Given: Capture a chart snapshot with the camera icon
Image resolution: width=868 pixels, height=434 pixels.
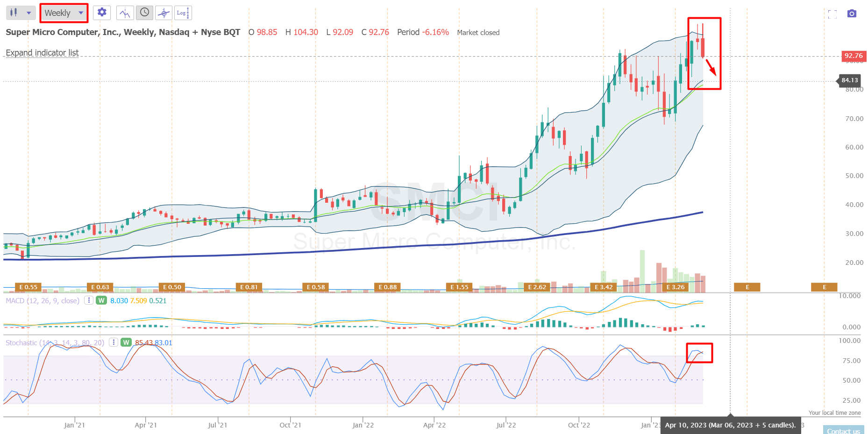Looking at the screenshot, I should pyautogui.click(x=852, y=14).
